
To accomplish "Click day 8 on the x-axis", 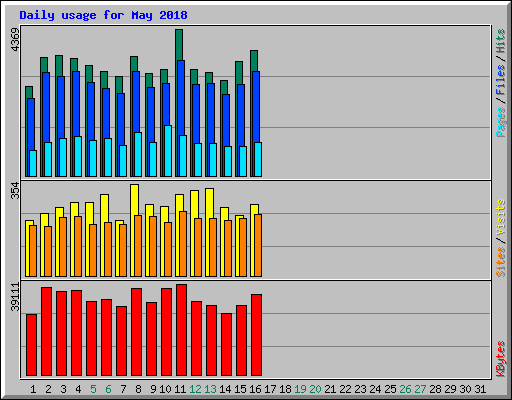I will 138,389.
